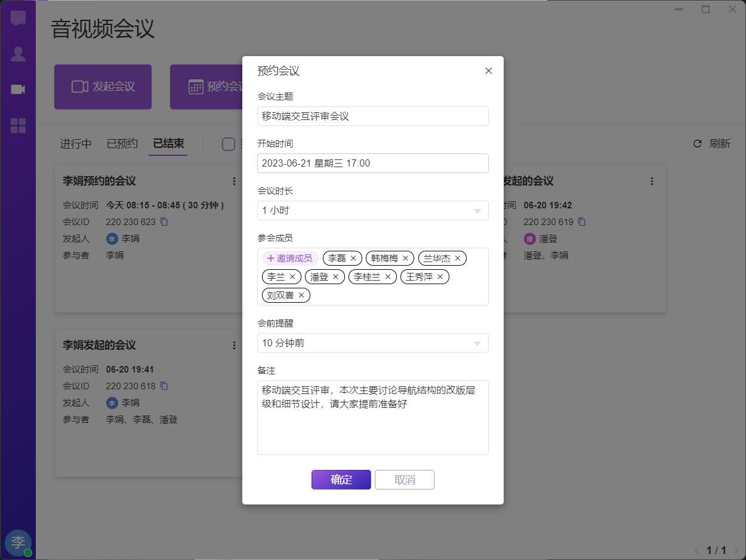746x560 pixels.
Task: Open the apps grid sidebar icon
Action: point(18,125)
